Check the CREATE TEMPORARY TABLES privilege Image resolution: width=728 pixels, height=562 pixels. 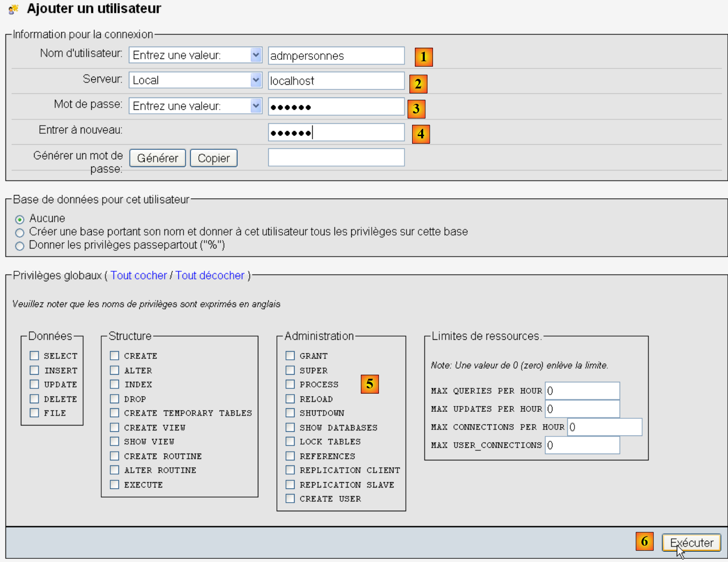click(x=115, y=413)
